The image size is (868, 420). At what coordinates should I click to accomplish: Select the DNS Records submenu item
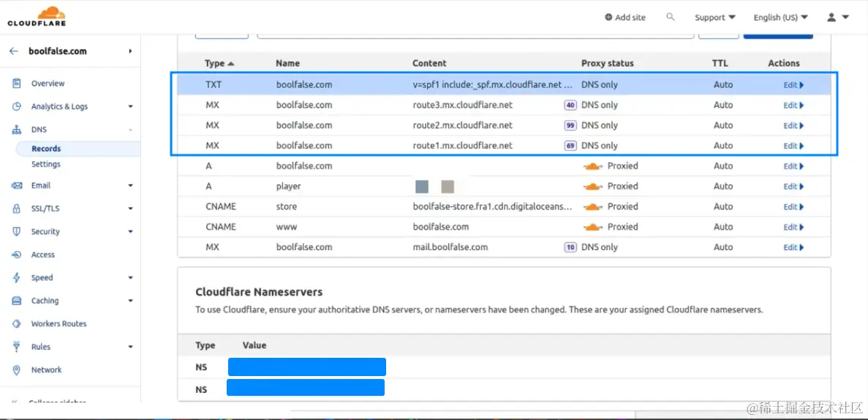[46, 149]
